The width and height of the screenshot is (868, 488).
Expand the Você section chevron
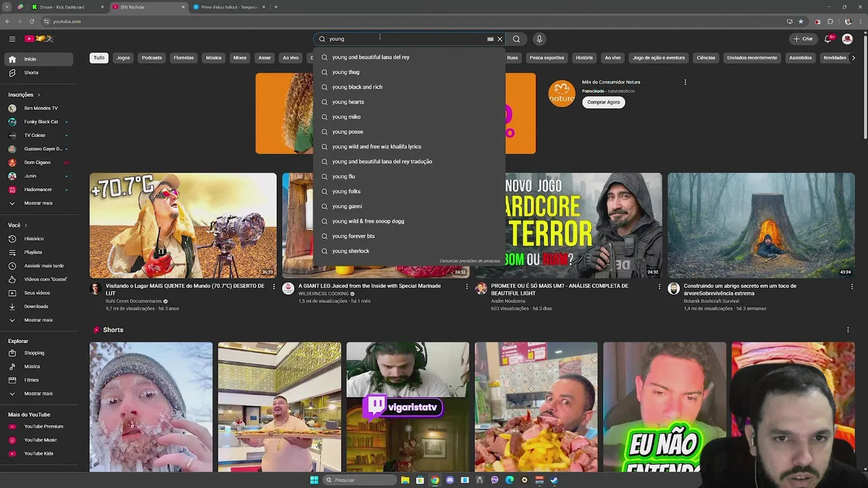point(26,225)
